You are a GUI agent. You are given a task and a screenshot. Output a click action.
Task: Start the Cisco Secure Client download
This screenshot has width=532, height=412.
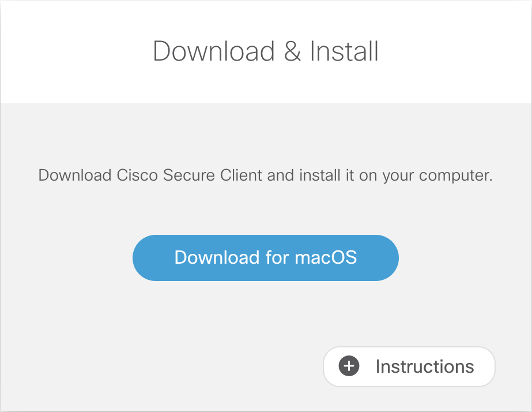tap(265, 258)
